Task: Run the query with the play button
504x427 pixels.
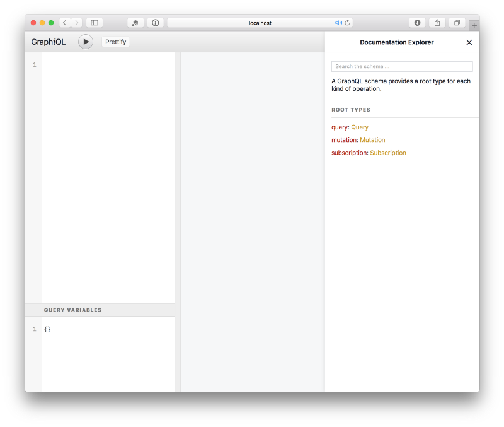Action: (x=86, y=42)
